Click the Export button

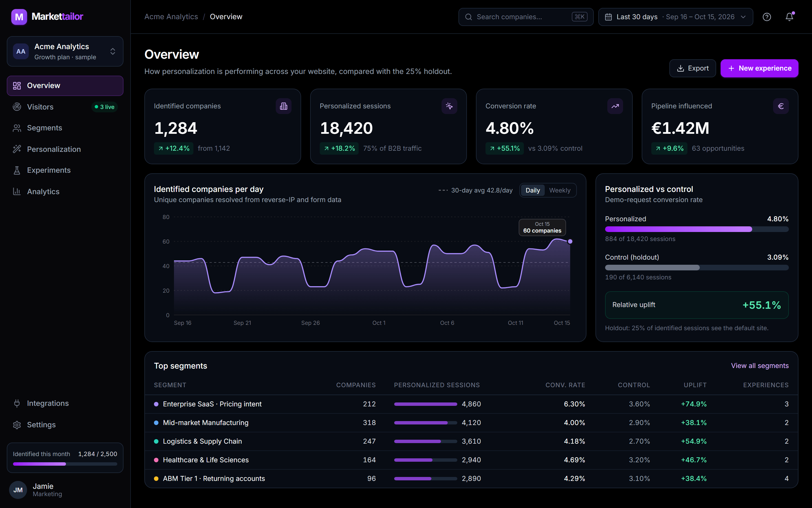(x=692, y=68)
